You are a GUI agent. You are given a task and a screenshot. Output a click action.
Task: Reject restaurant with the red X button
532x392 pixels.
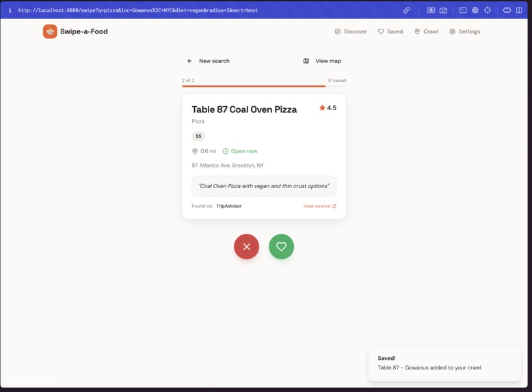(247, 247)
